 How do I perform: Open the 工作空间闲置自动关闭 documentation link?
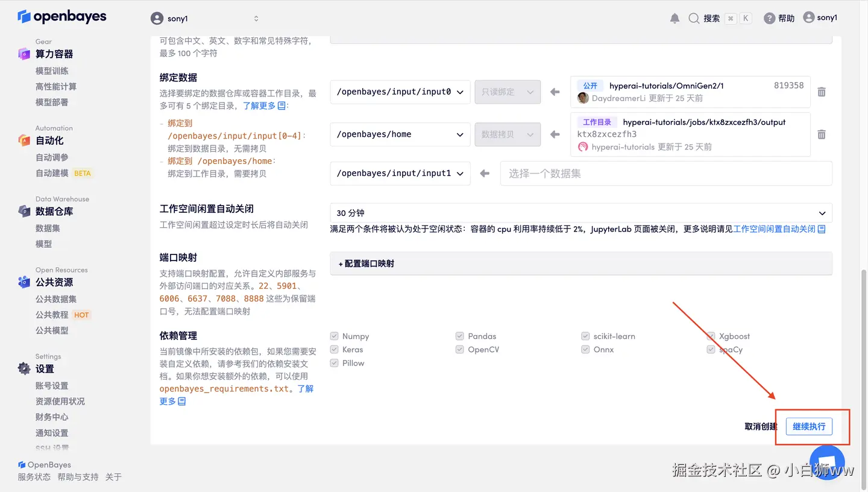coord(779,229)
